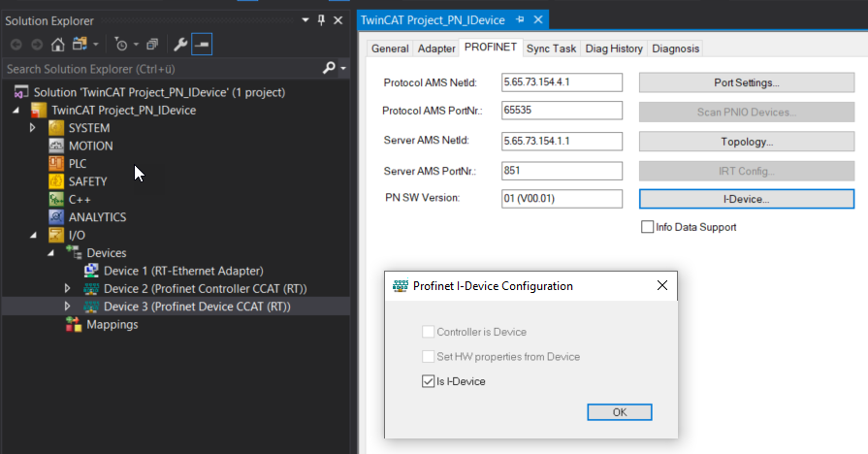Image resolution: width=868 pixels, height=454 pixels.
Task: Click the Back navigation arrow in Solution Explorer
Action: [16, 45]
